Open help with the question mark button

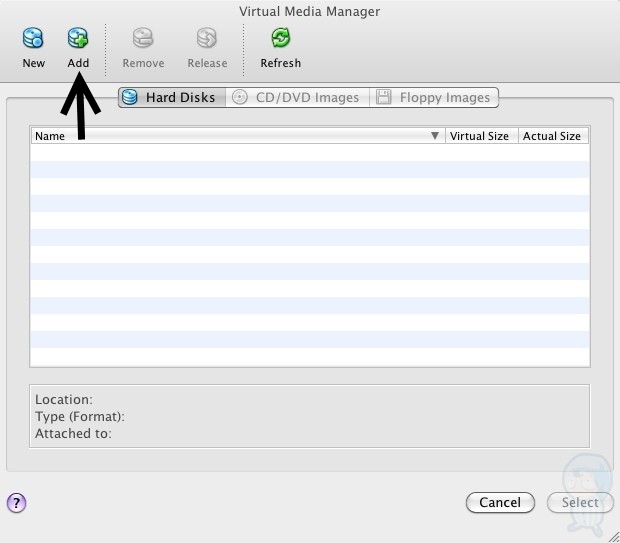(16, 503)
